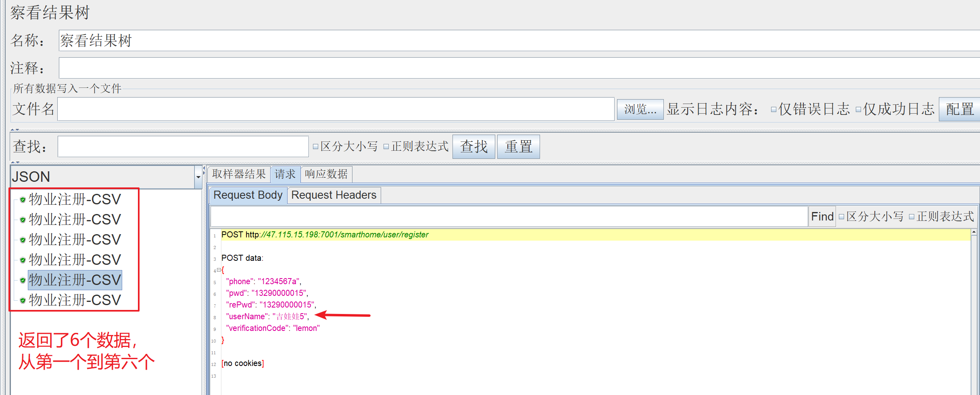This screenshot has width=980, height=395.
Task: Click the green success icon of the third 物业注册-CSV result
Action: coord(23,240)
